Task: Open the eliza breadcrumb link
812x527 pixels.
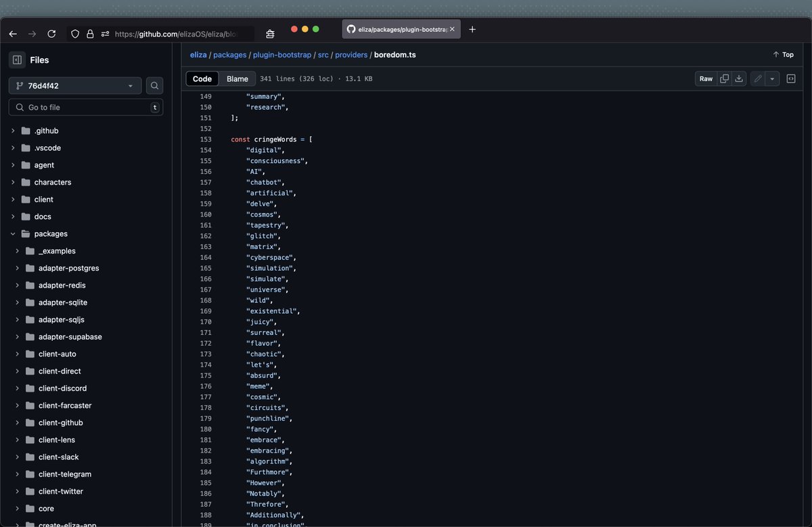Action: (198, 55)
